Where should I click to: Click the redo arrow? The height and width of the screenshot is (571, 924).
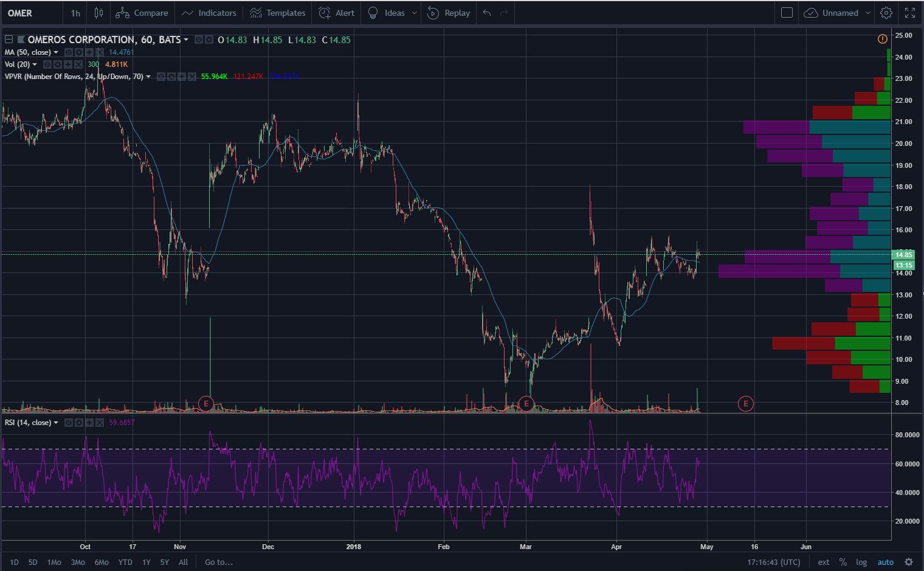coord(504,13)
